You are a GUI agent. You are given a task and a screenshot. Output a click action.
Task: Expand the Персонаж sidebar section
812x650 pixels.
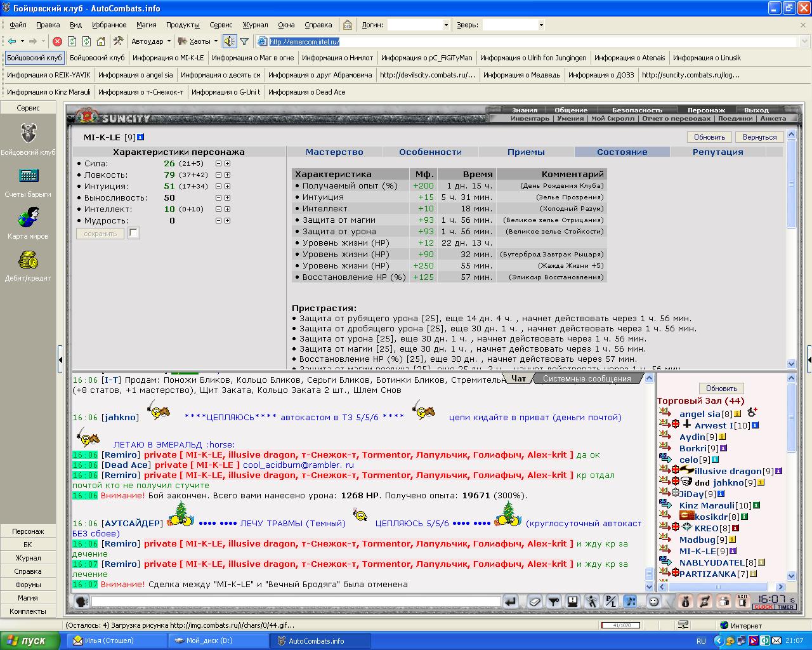pyautogui.click(x=28, y=531)
